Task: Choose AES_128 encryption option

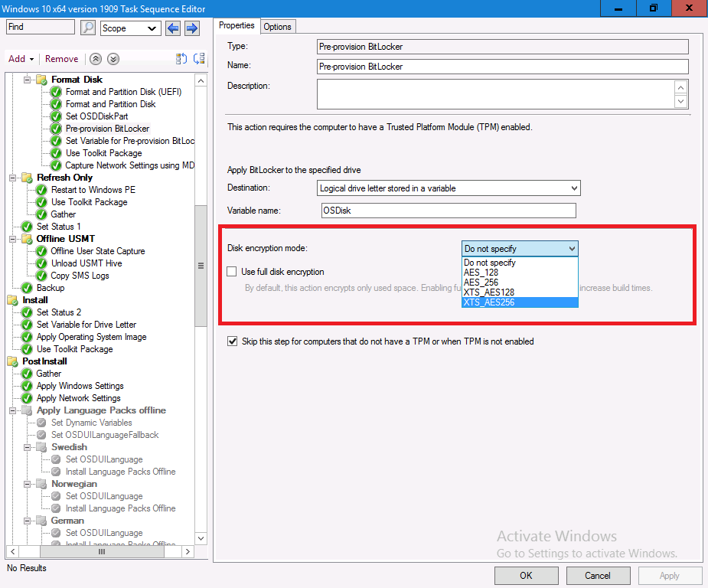Action: pyautogui.click(x=520, y=273)
